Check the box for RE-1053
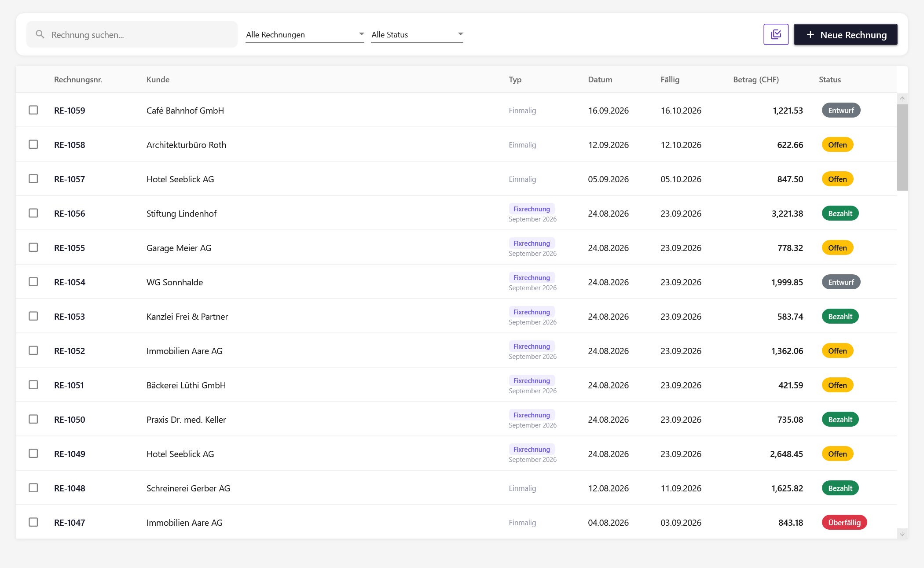 tap(33, 316)
